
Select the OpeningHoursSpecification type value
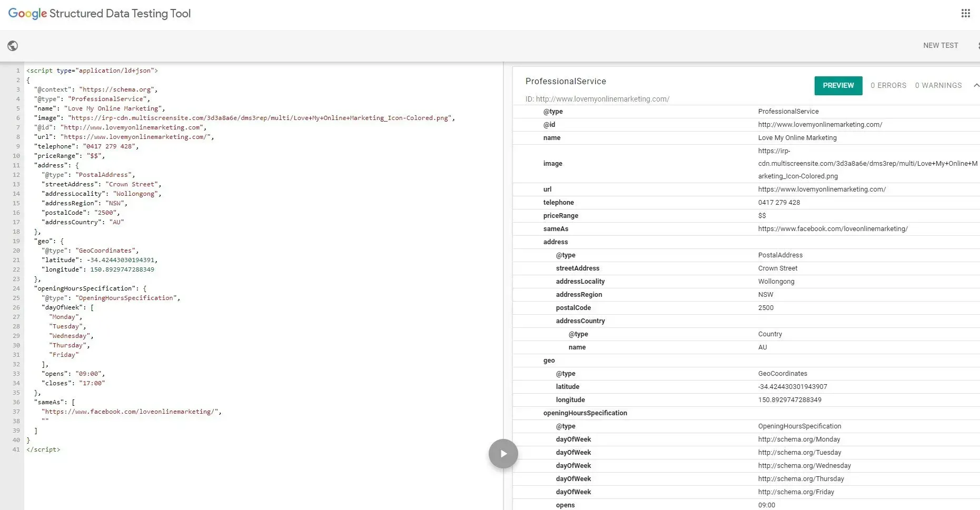(799, 426)
